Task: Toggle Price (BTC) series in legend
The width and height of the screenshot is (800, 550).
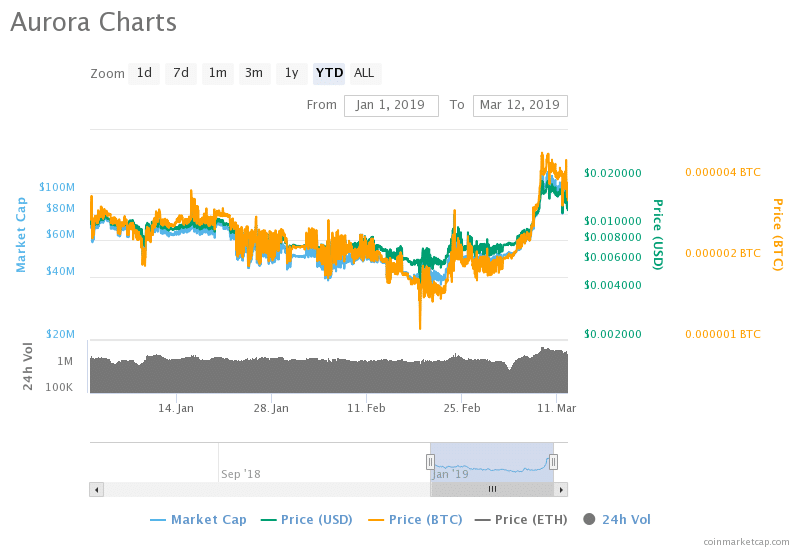Action: (415, 520)
